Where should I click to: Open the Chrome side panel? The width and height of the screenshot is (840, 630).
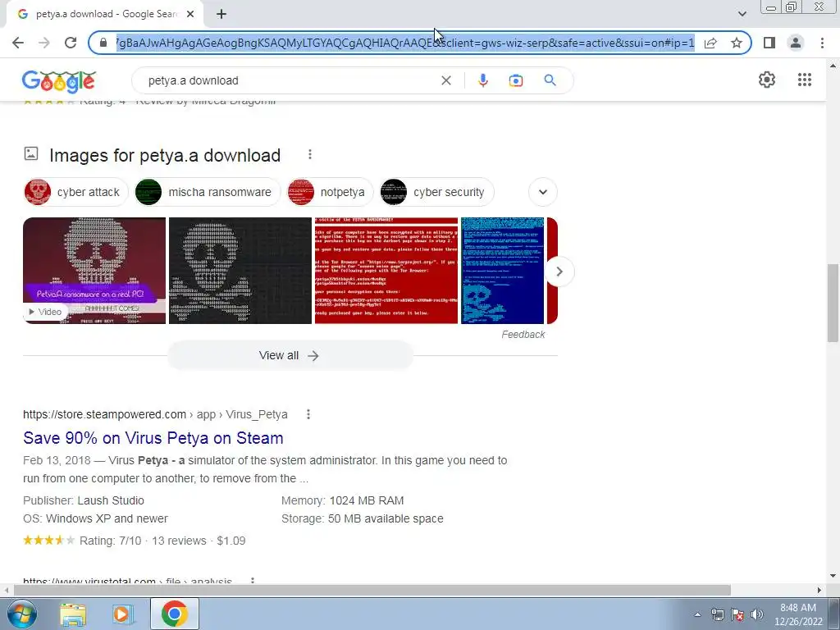[x=769, y=43]
